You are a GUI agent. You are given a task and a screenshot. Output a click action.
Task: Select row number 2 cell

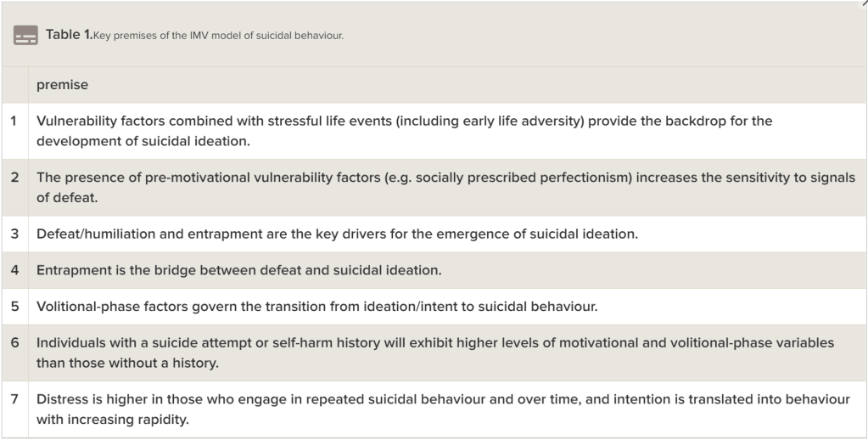point(14,178)
